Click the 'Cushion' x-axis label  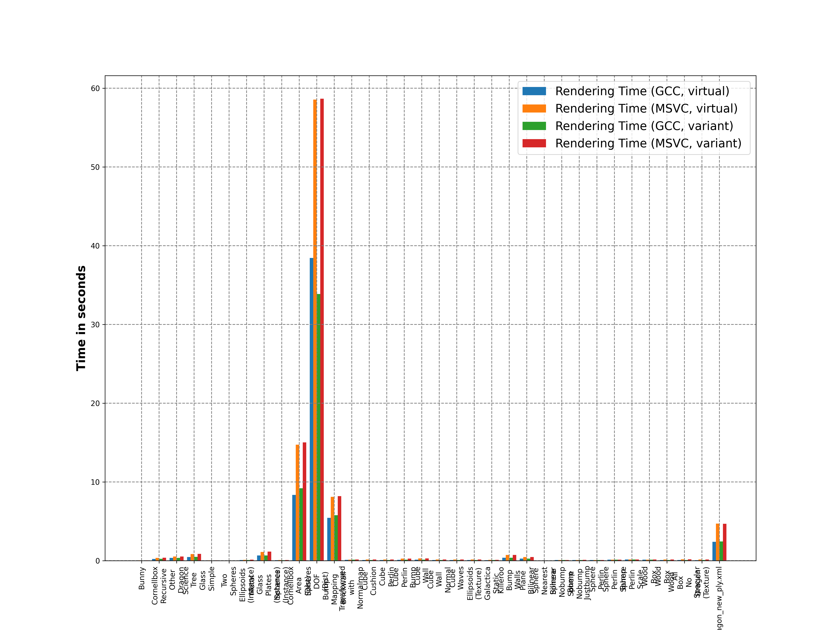(373, 581)
